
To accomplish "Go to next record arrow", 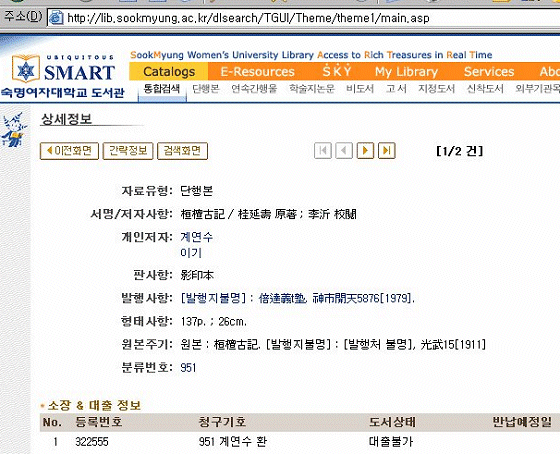I will (365, 150).
